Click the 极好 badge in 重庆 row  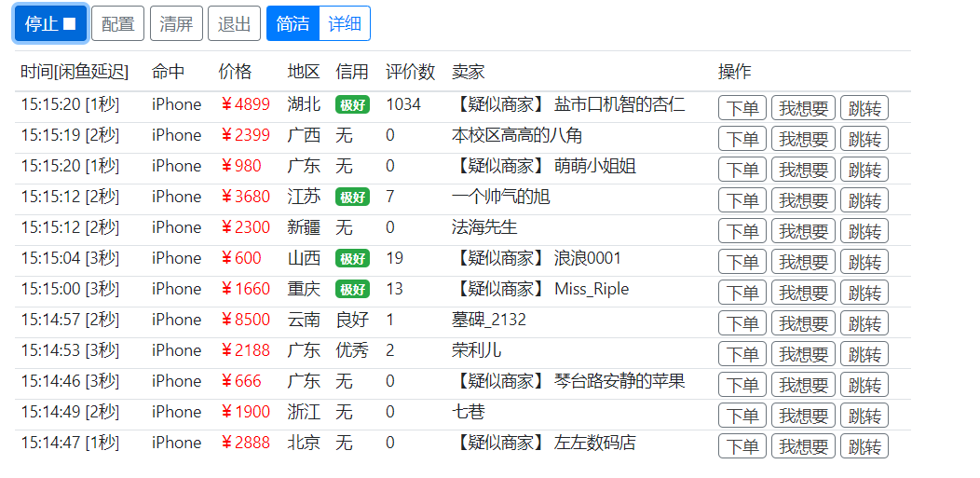pos(352,289)
